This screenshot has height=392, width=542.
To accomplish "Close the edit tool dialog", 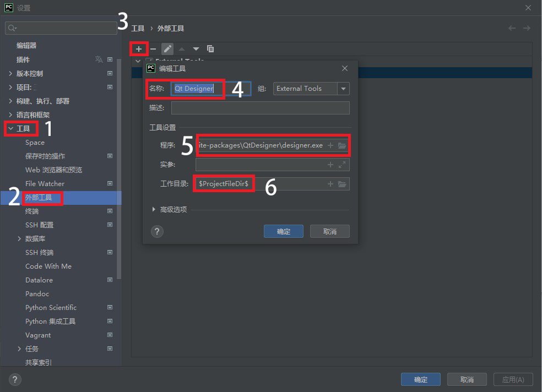I will [x=345, y=68].
